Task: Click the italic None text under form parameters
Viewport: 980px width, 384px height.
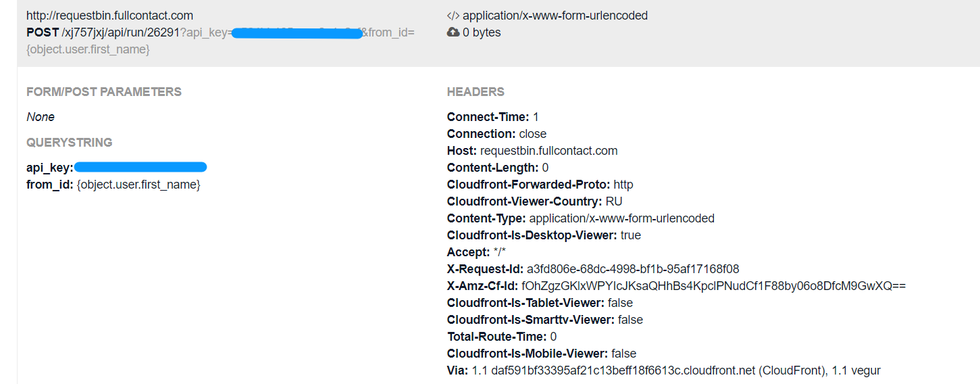Action: pos(41,117)
